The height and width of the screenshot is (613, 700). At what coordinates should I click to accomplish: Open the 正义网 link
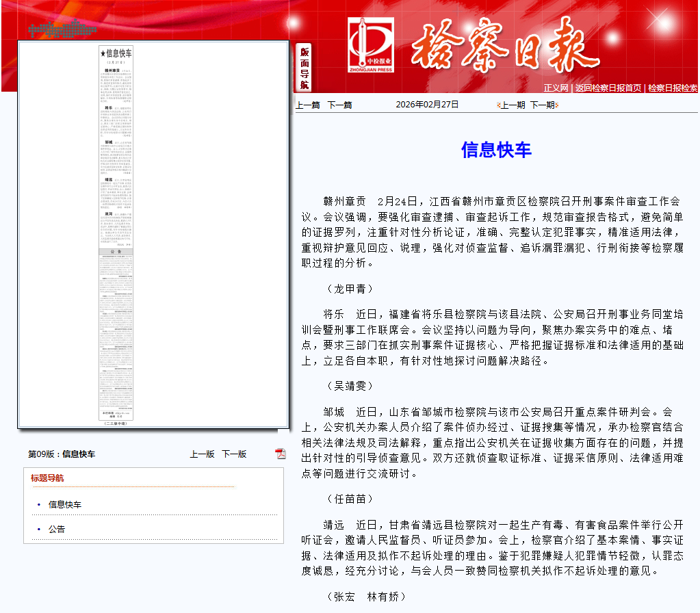coord(556,88)
